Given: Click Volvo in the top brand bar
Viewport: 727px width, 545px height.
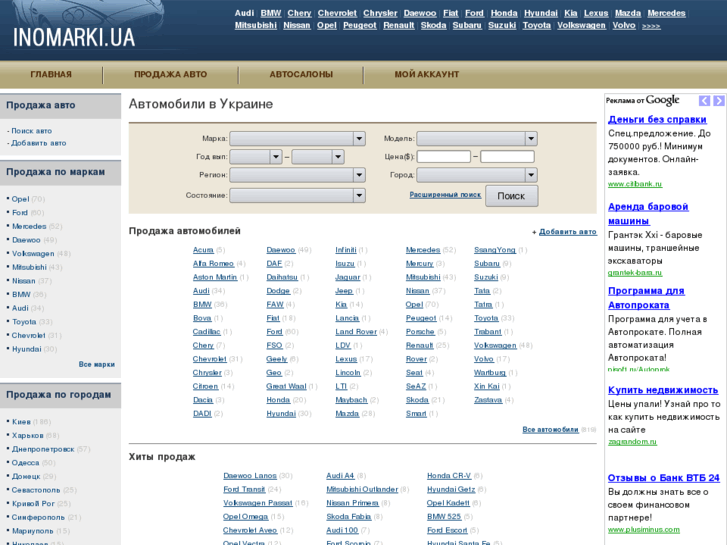Looking at the screenshot, I should pos(624,26).
